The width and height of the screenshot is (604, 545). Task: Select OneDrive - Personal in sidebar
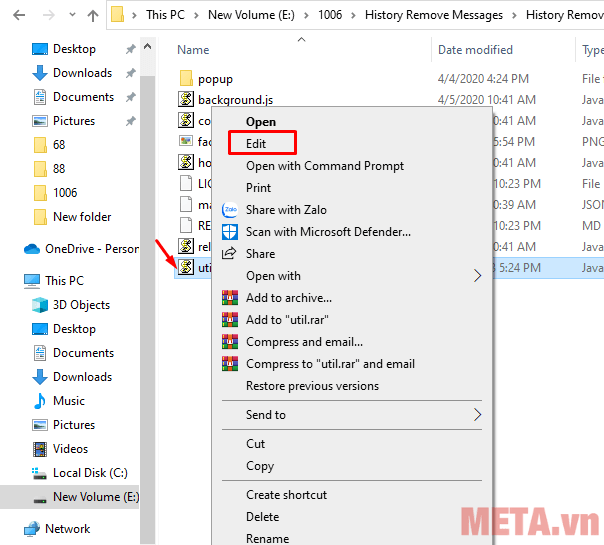[x=92, y=249]
